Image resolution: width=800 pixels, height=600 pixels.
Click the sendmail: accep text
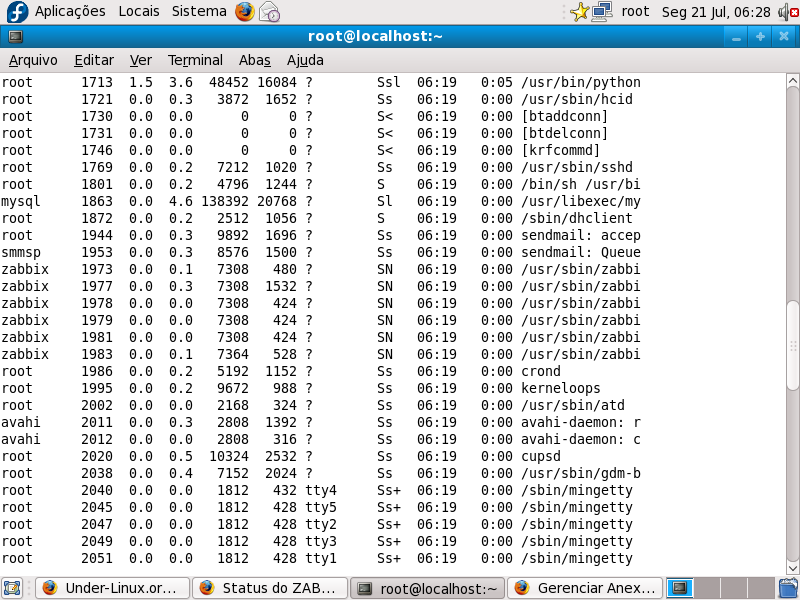tap(581, 235)
